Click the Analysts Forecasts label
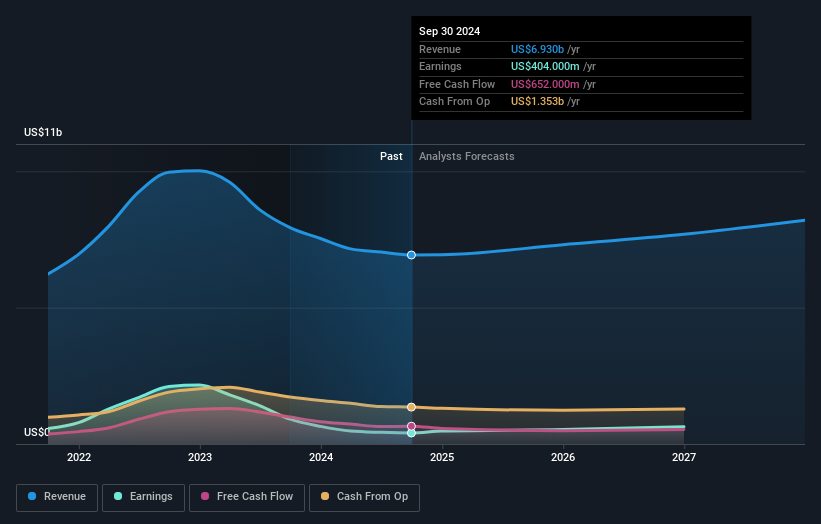 coord(467,156)
